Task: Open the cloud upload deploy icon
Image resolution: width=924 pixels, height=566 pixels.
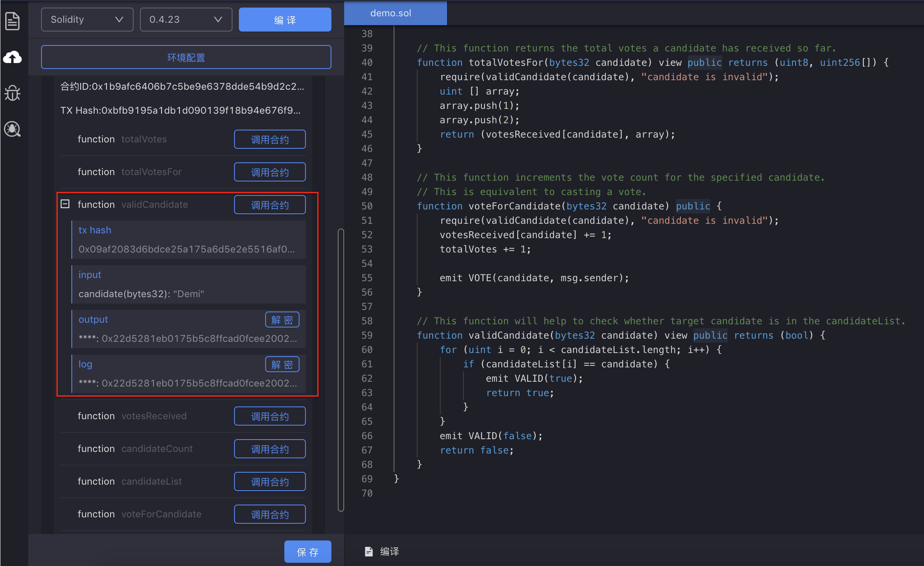Action: [x=12, y=57]
